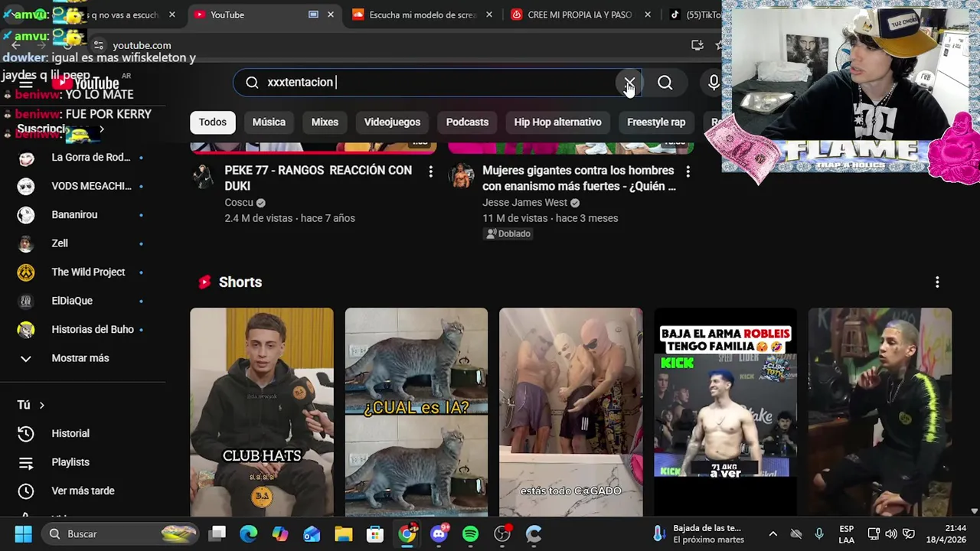980x551 pixels.
Task: Launch Microsoft Edge from the taskbar
Action: coord(249,533)
